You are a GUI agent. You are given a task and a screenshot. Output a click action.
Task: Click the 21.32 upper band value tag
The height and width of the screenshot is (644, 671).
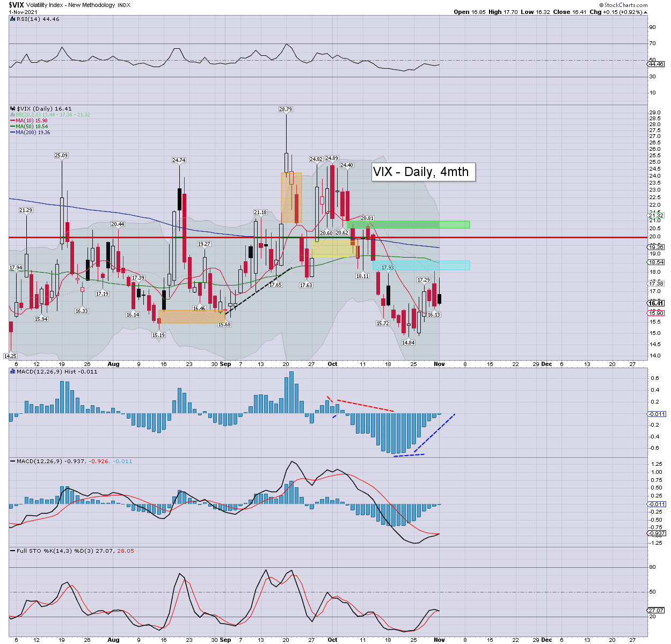[x=656, y=216]
